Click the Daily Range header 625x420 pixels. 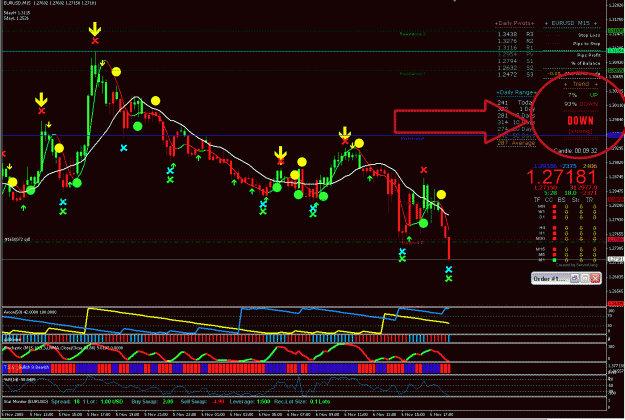pyautogui.click(x=515, y=92)
